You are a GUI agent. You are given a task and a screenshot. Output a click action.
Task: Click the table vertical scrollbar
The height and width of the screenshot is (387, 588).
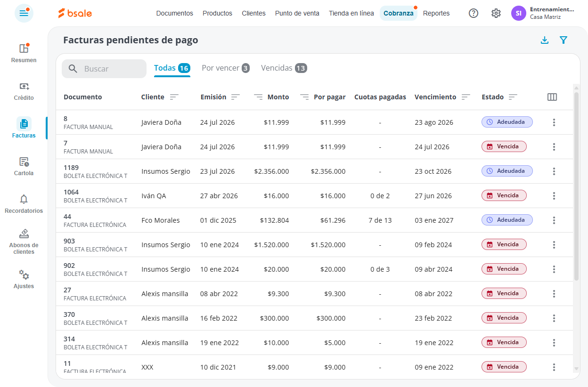coord(576,186)
